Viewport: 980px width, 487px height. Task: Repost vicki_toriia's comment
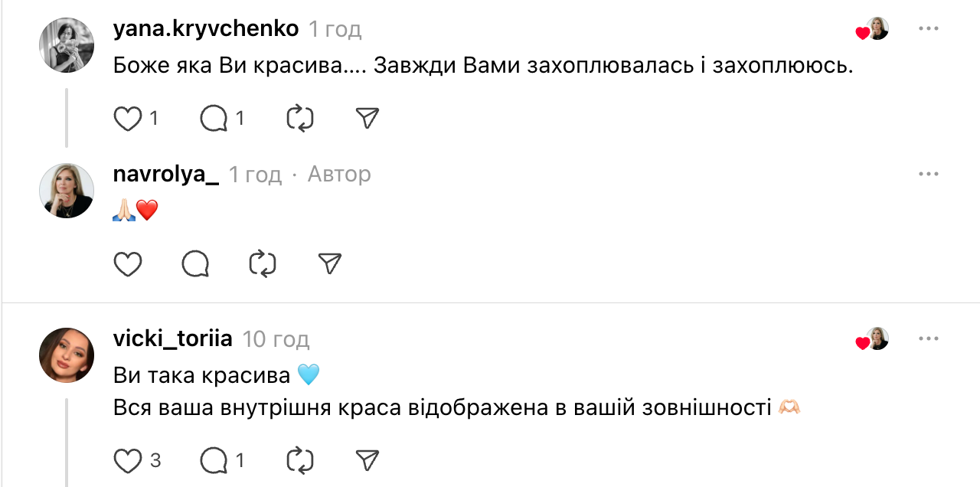(x=300, y=460)
